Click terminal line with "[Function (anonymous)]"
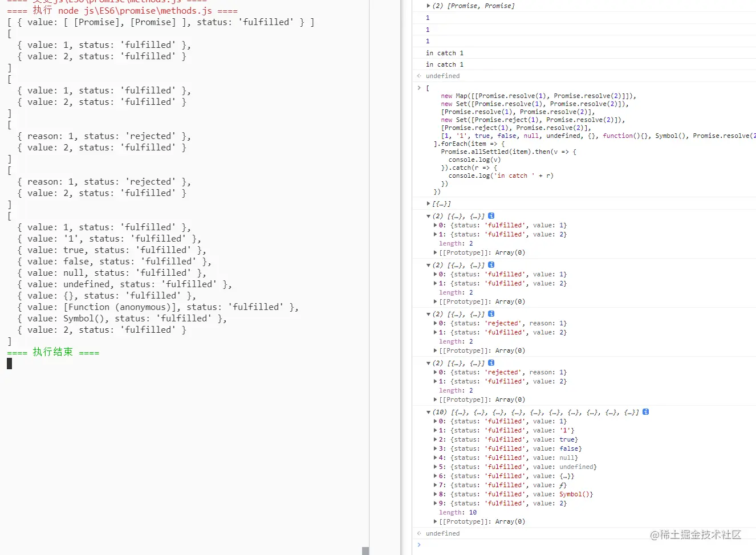 coord(158,307)
